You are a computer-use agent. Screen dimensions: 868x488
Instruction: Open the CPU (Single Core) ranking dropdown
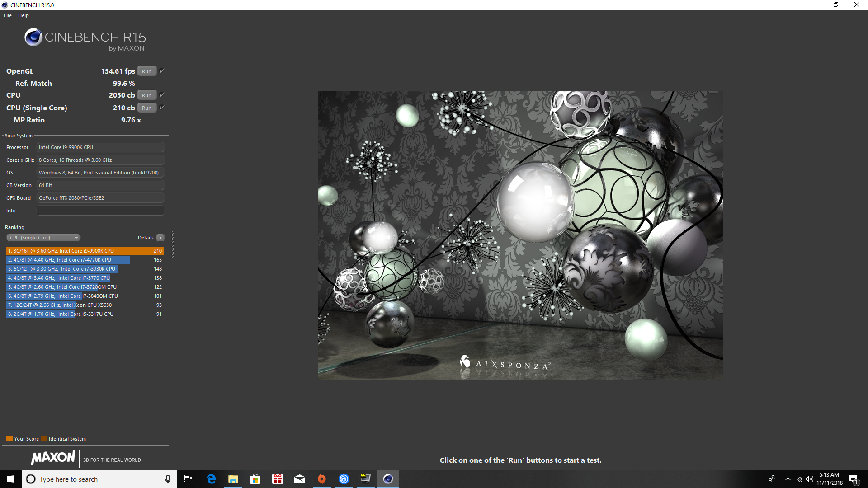(43, 238)
